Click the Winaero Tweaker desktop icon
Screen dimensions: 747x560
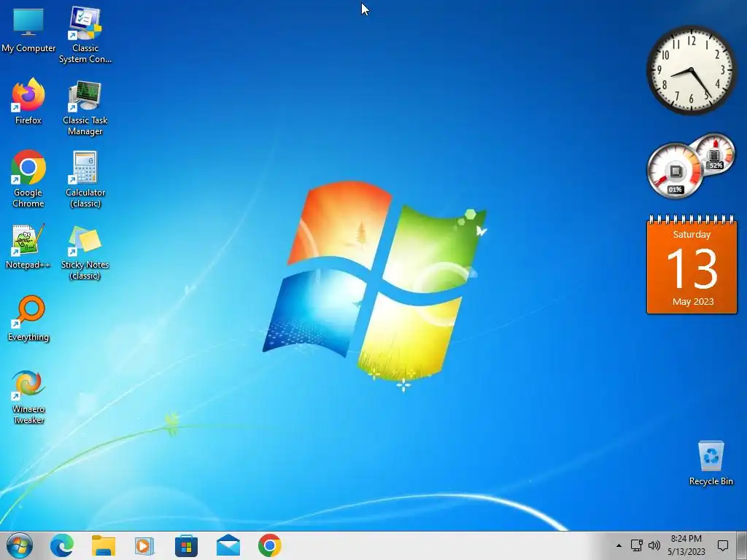(28, 397)
